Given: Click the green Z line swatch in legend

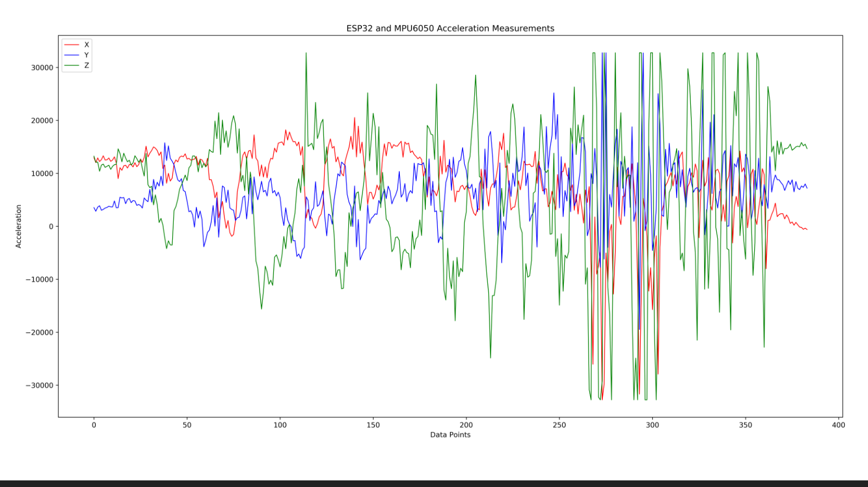Looking at the screenshot, I should coord(72,65).
